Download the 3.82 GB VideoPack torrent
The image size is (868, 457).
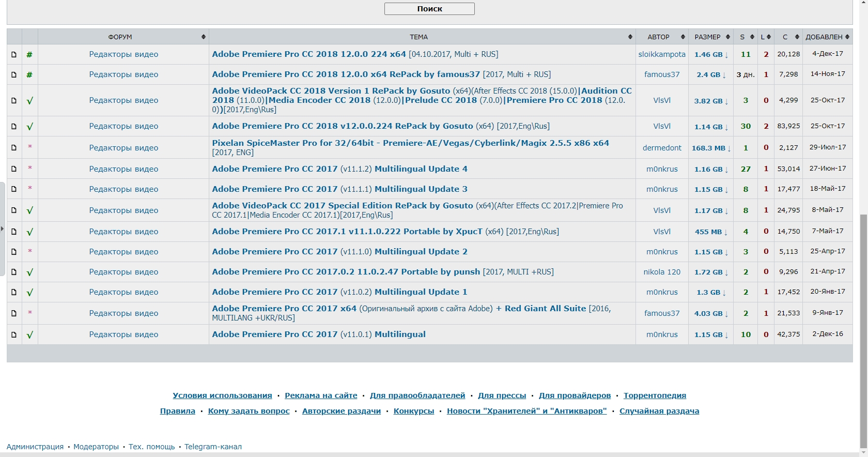711,101
